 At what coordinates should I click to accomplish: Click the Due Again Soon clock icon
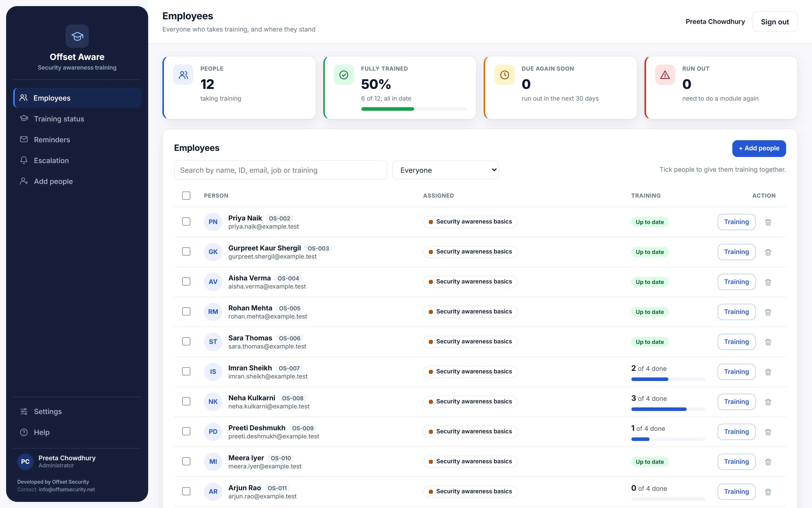504,75
